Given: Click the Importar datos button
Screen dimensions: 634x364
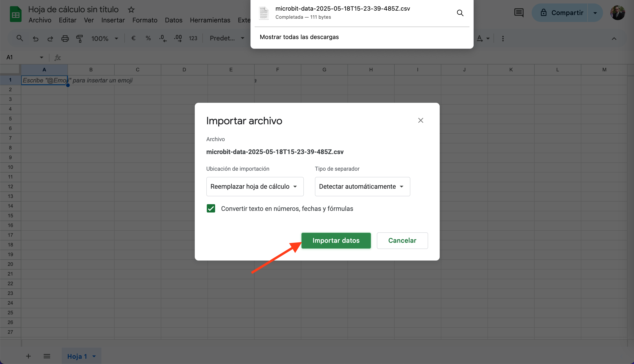Looking at the screenshot, I should [336, 240].
